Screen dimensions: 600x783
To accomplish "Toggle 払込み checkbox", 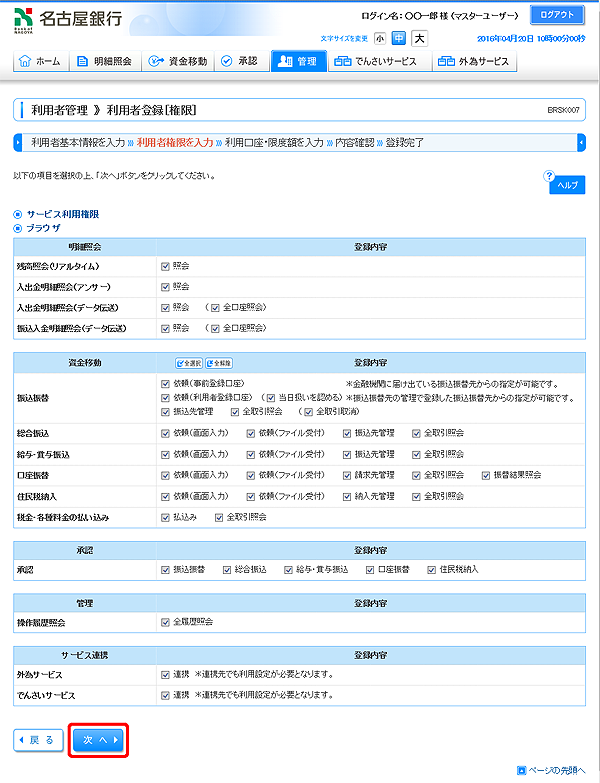I will [x=165, y=517].
